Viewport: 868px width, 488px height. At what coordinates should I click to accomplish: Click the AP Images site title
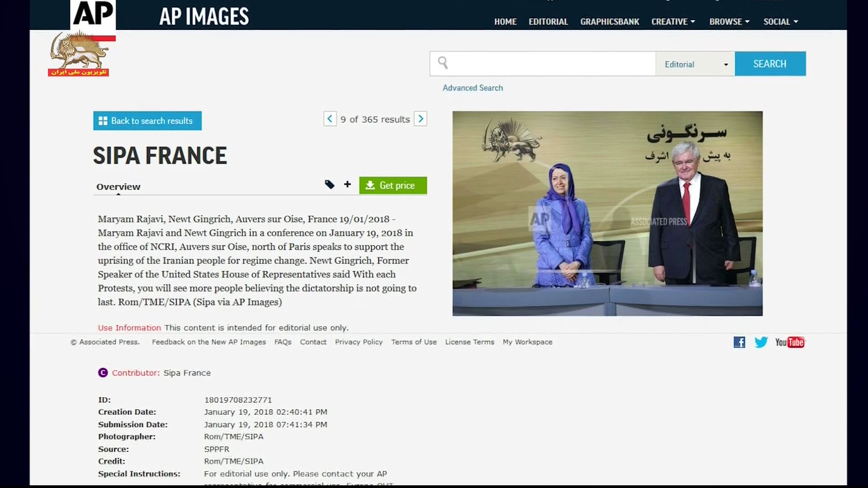204,16
